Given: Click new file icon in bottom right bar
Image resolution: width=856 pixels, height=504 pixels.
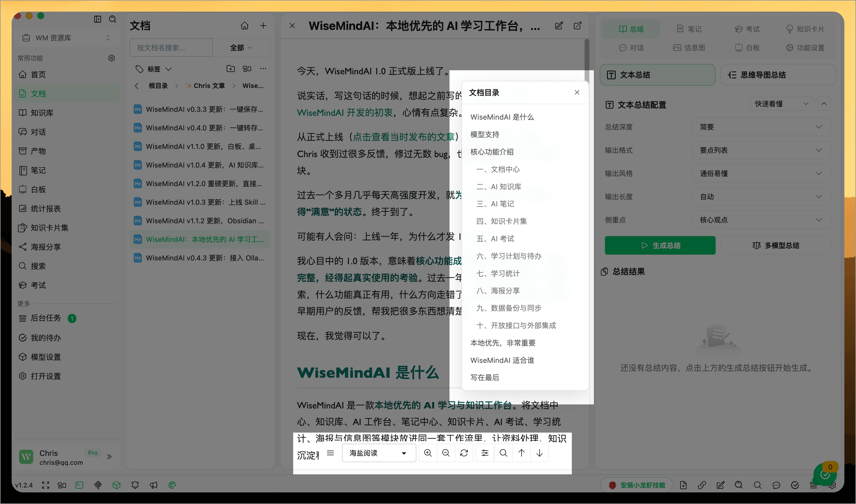Looking at the screenshot, I should 683,485.
